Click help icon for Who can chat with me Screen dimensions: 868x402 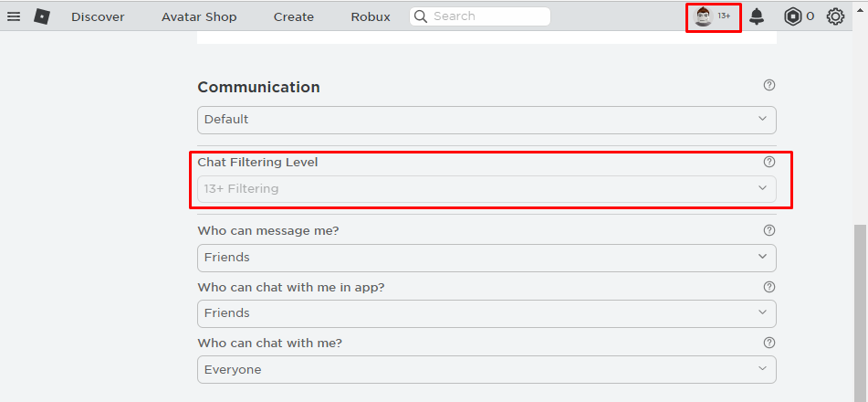769,343
